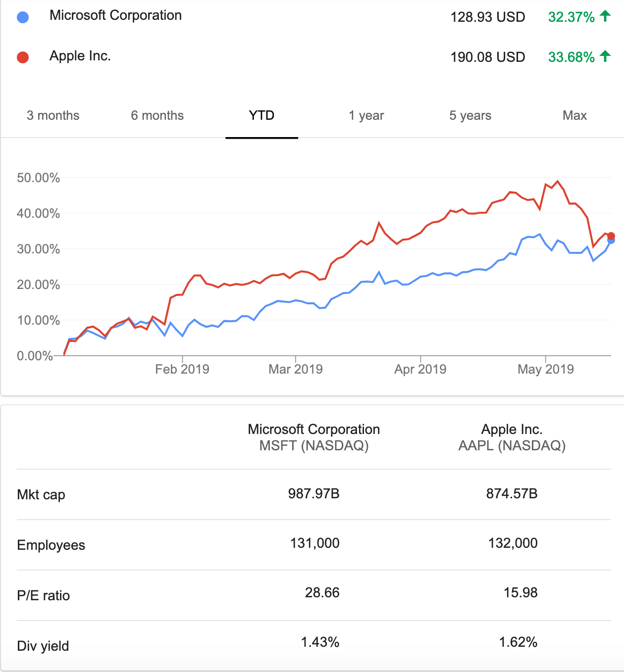624x672 pixels.
Task: Click the red Apple legend dot
Action: click(x=23, y=57)
